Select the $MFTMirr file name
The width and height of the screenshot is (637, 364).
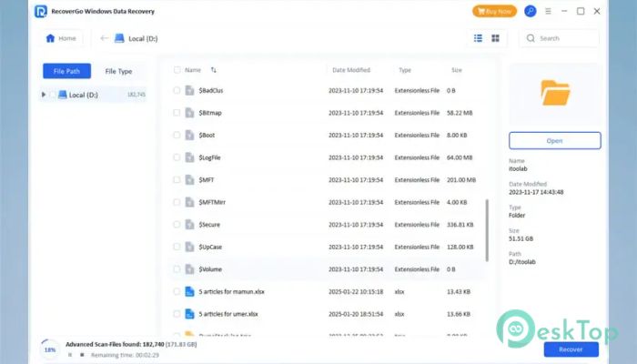click(x=212, y=202)
